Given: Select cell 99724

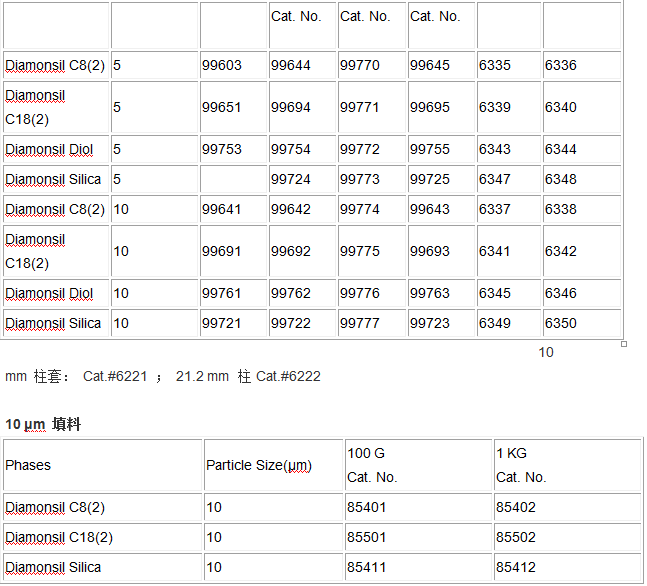Looking at the screenshot, I should (302, 179).
